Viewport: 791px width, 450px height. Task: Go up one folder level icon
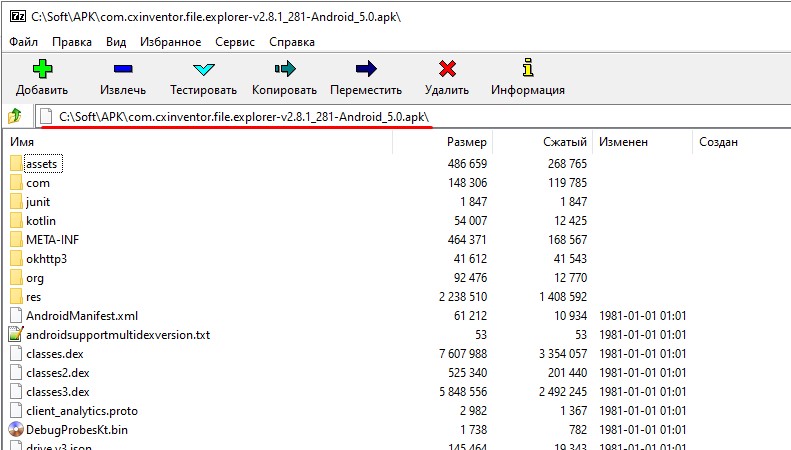click(15, 117)
